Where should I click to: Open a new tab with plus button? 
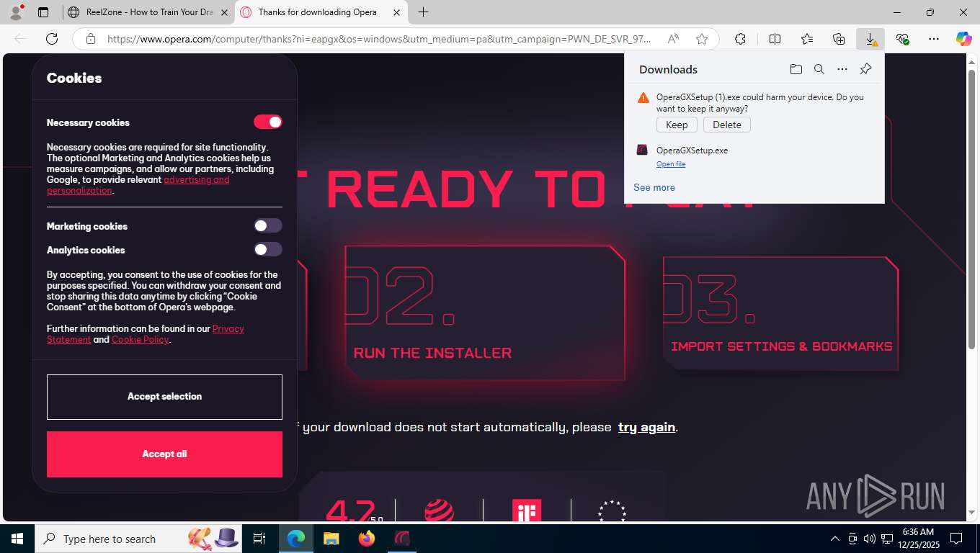click(423, 12)
